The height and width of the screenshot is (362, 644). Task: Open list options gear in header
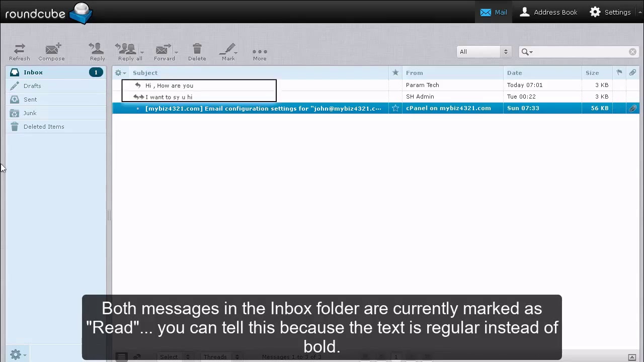(x=120, y=73)
